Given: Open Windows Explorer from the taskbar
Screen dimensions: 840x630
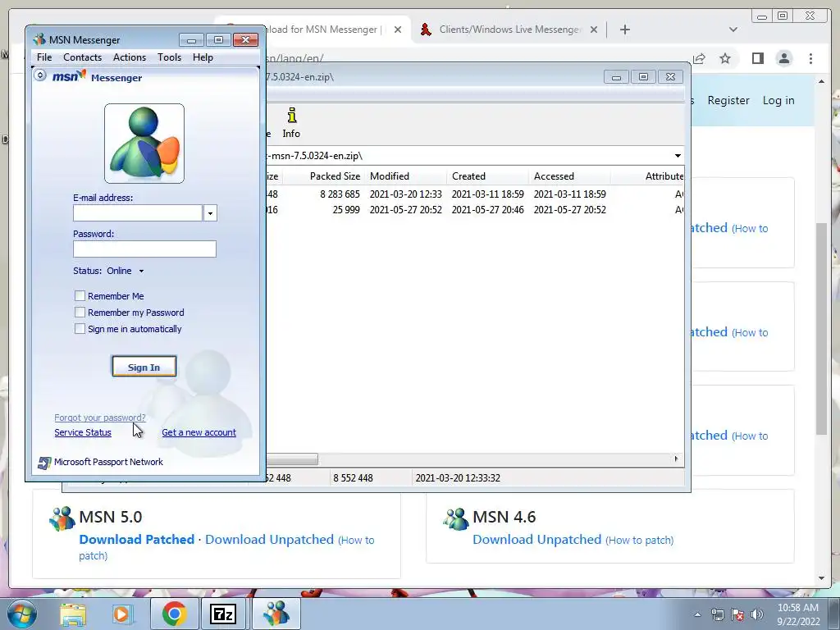Looking at the screenshot, I should 73,614.
